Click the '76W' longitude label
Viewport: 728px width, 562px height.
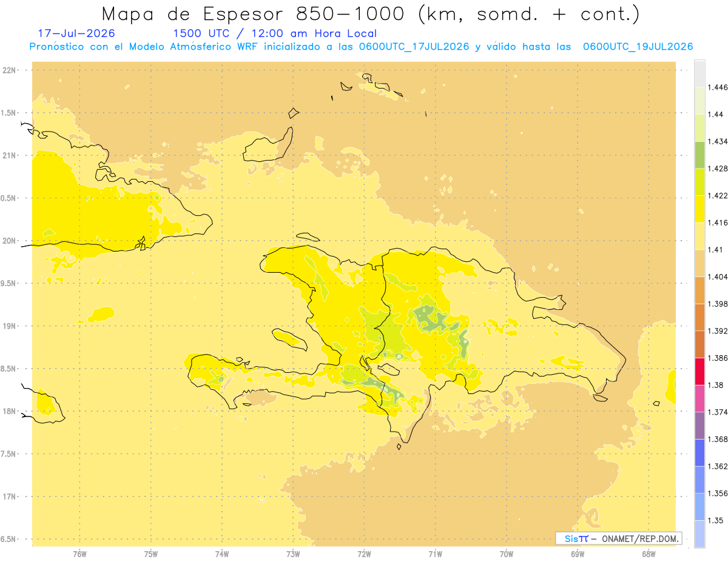79,554
